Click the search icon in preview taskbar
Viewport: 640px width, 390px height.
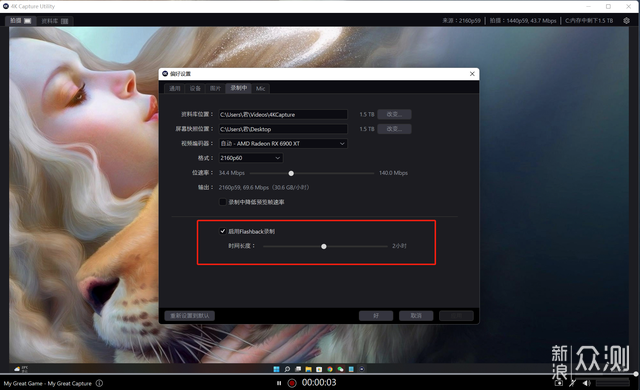(287, 369)
